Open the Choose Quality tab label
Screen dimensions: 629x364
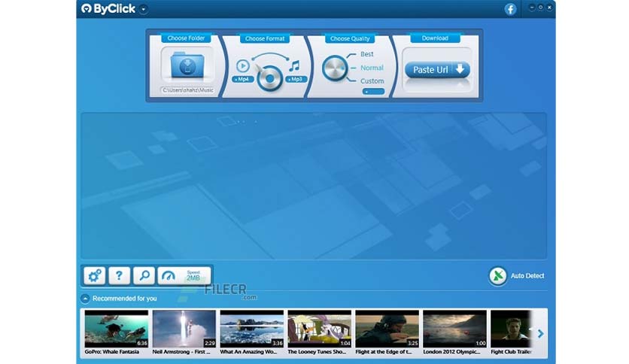coord(350,38)
